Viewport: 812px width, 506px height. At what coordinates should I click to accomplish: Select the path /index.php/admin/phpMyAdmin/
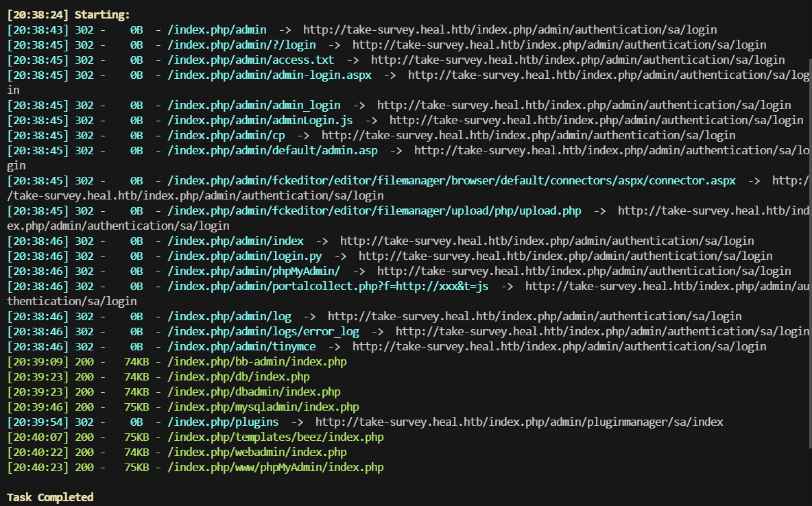[254, 271]
